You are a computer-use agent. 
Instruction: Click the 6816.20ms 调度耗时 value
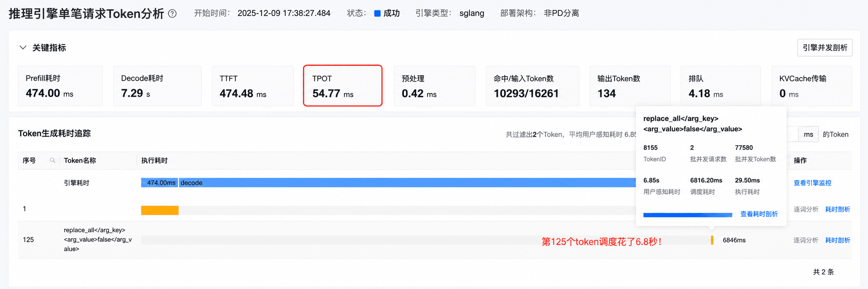[x=706, y=180]
